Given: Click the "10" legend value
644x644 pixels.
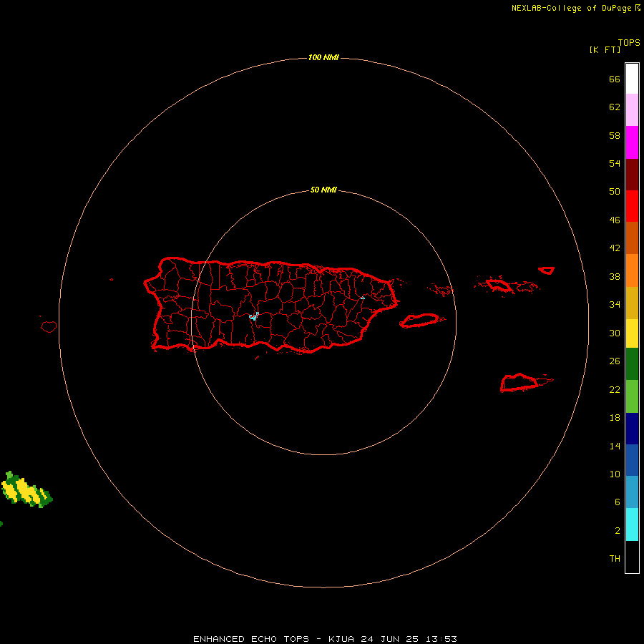Looking at the screenshot, I should tap(615, 474).
